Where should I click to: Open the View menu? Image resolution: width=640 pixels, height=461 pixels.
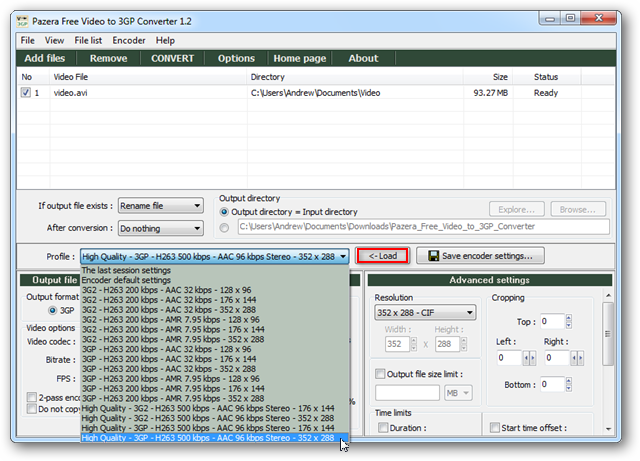(x=54, y=40)
